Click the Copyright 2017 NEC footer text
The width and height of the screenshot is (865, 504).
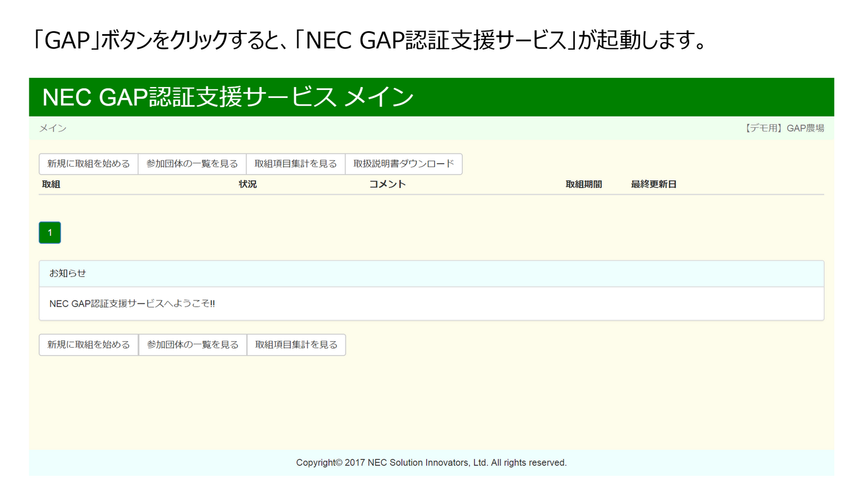[431, 462]
